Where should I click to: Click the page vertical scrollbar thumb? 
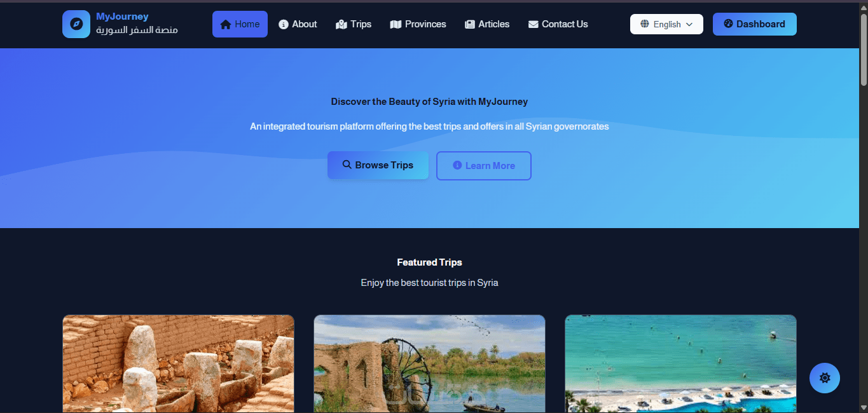point(864,50)
